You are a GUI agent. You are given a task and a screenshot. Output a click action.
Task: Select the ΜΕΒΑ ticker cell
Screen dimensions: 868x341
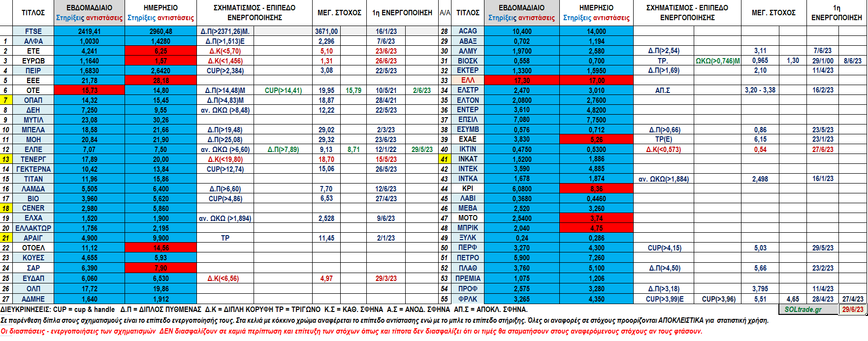tap(468, 209)
